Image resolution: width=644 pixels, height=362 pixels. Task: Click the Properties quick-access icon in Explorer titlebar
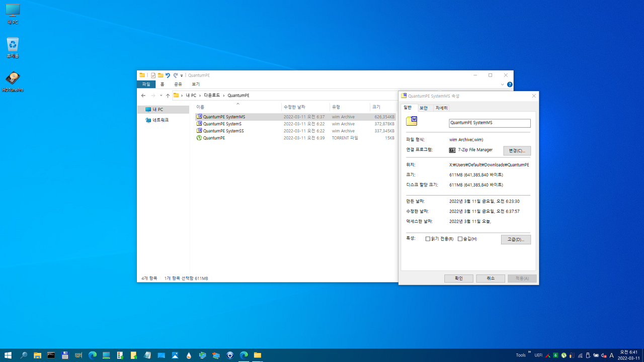point(153,75)
